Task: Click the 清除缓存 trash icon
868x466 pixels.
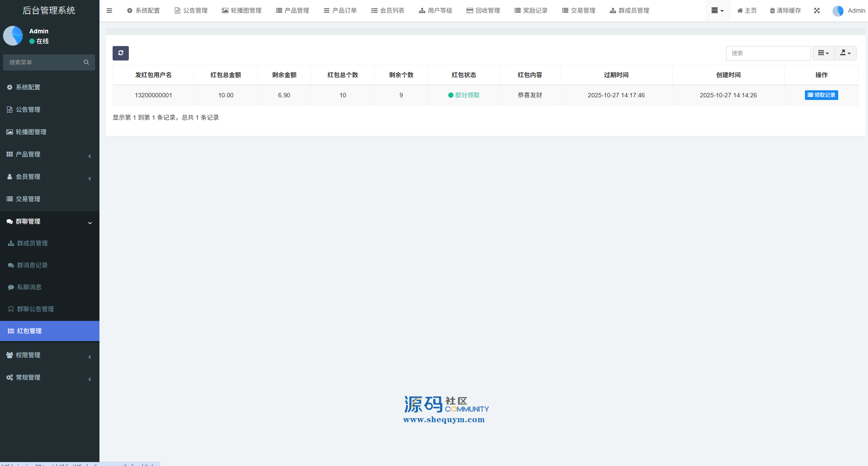Action: pyautogui.click(x=772, y=11)
